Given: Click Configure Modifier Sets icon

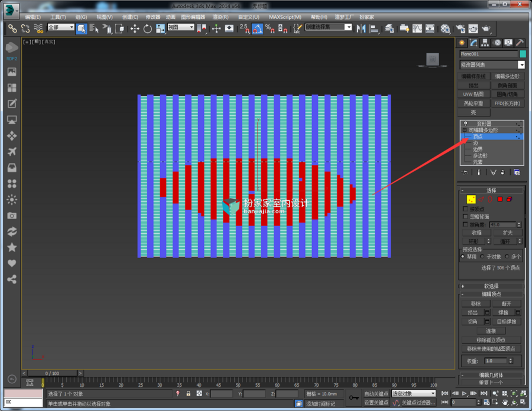Looking at the screenshot, I should (517, 172).
